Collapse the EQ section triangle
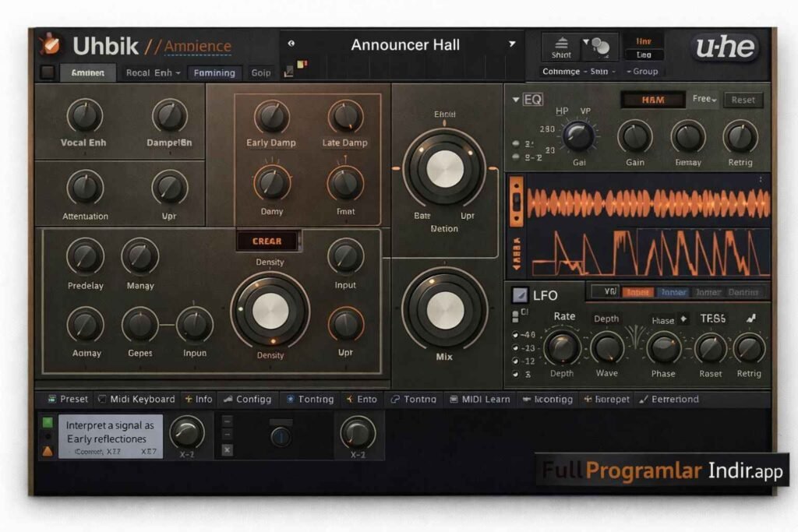Screen dimensions: 798x532 (515, 100)
